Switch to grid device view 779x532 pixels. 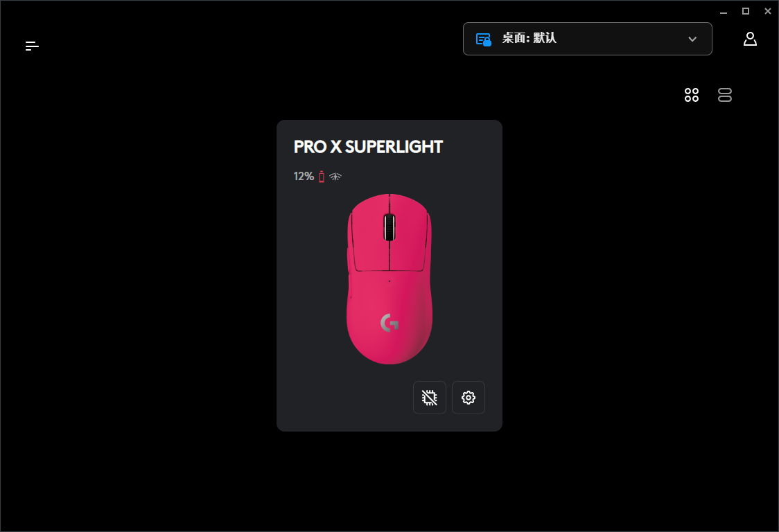pyautogui.click(x=691, y=95)
